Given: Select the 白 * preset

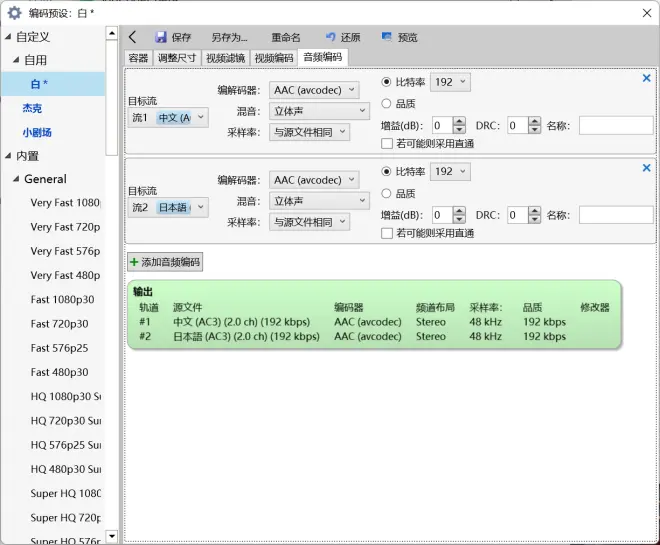Looking at the screenshot, I should click(53, 84).
